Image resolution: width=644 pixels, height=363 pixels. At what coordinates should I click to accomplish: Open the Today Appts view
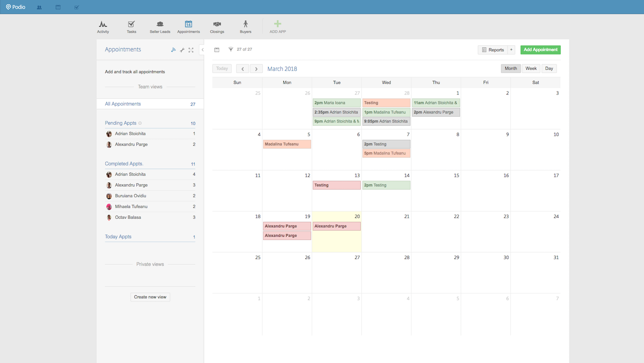click(x=118, y=237)
